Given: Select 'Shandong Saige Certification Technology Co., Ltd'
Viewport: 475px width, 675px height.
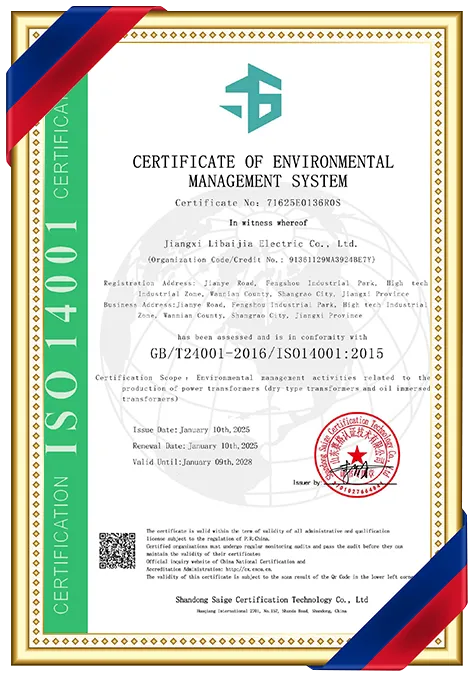Looking at the screenshot, I should pos(272,599).
